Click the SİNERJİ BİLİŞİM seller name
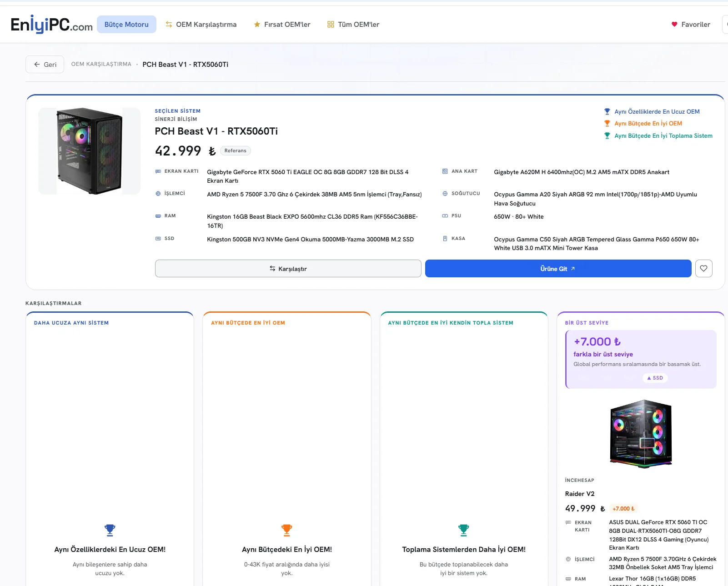 (x=176, y=120)
